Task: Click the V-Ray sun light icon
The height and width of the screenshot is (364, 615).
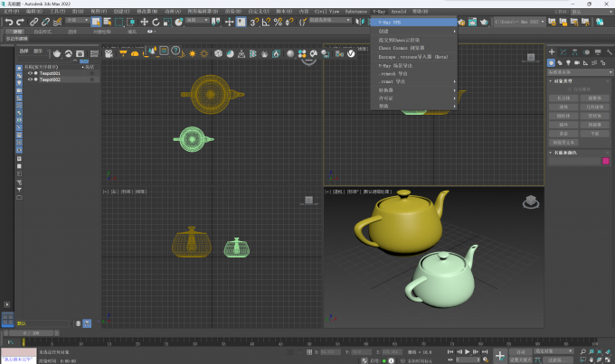Action: 192,53
